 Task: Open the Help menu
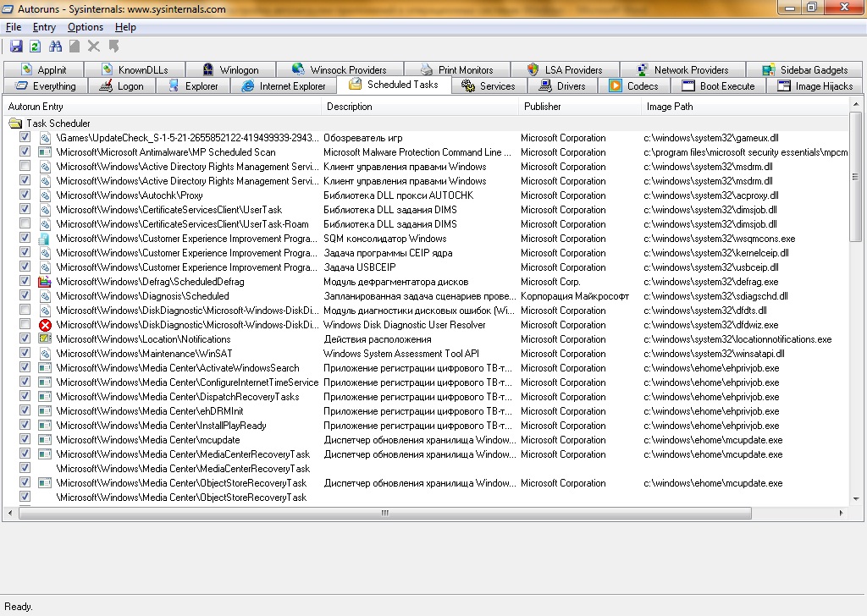[x=125, y=27]
